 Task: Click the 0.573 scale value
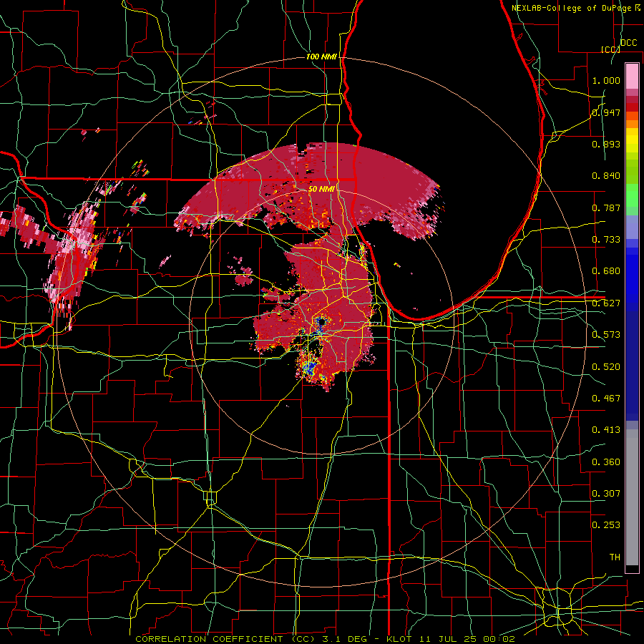[x=606, y=335]
